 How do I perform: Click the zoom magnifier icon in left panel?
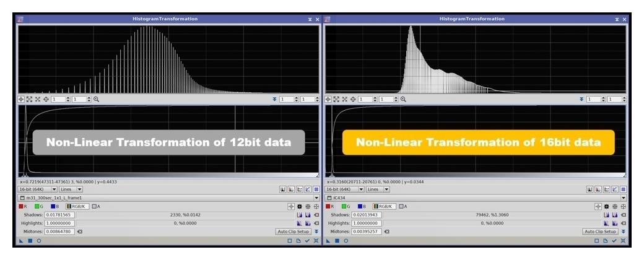click(x=96, y=99)
